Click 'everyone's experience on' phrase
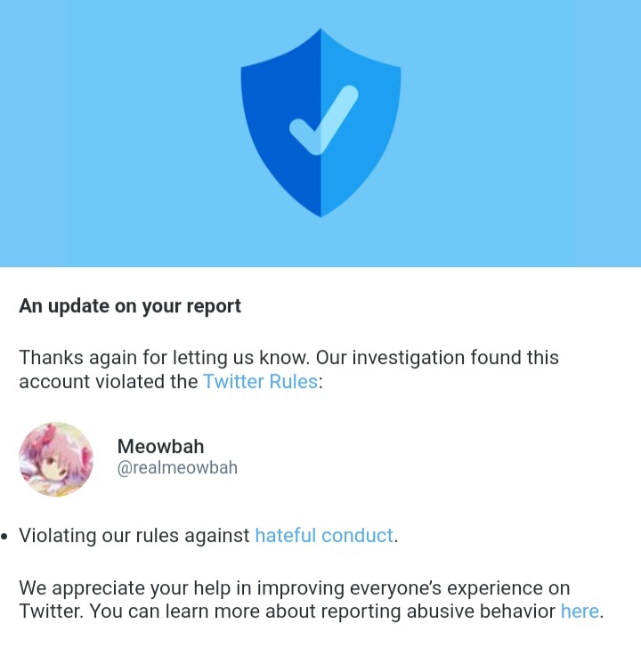 click(460, 587)
